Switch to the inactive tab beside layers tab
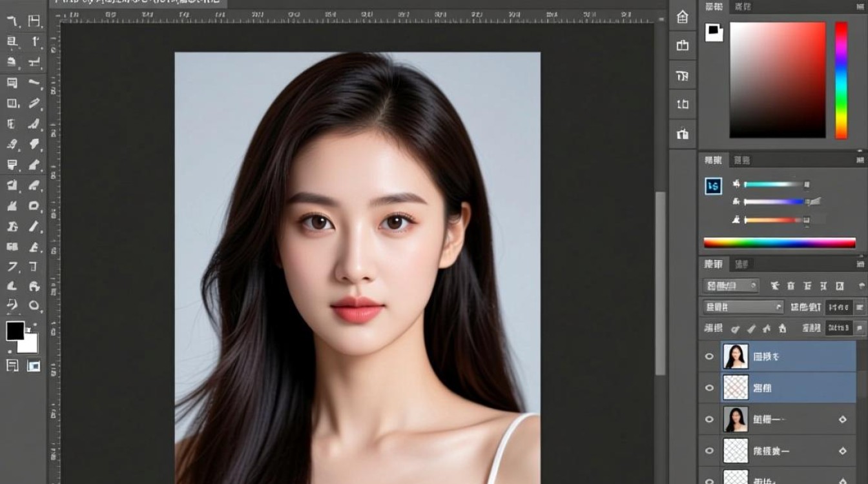The height and width of the screenshot is (484, 868). pyautogui.click(x=742, y=265)
